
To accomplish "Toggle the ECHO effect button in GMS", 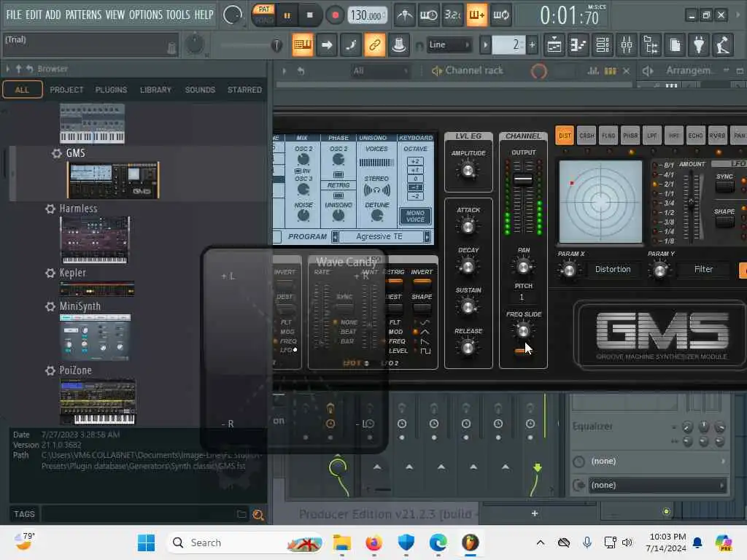I will coord(695,136).
